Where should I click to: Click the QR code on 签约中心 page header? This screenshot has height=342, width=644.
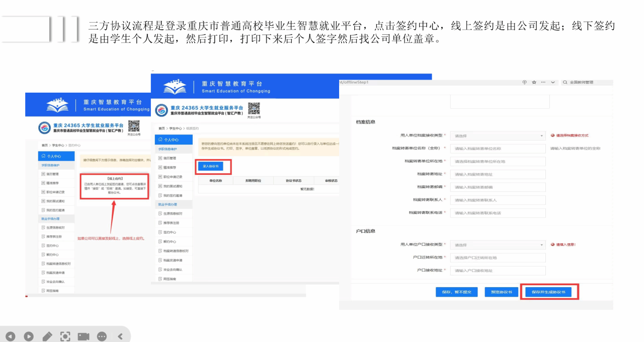pos(133,126)
